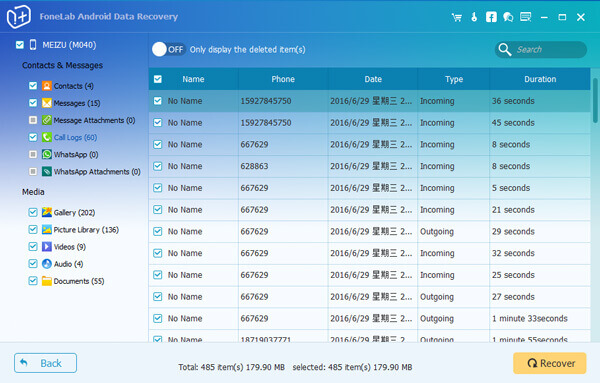600x383 pixels.
Task: Open the shopping cart purchase icon
Action: pyautogui.click(x=457, y=17)
